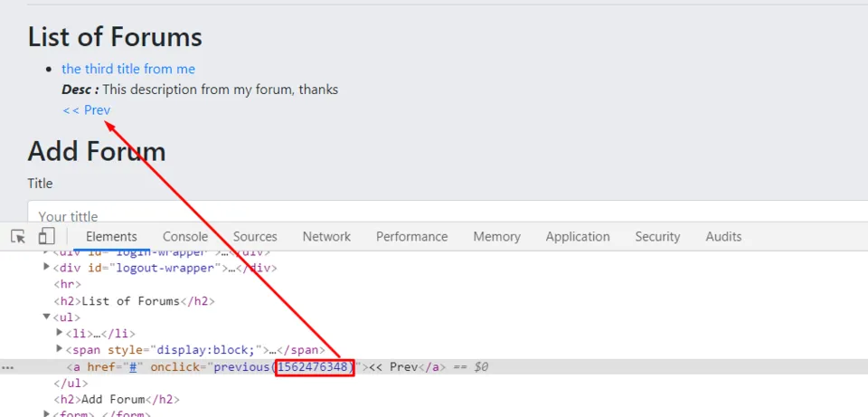Switch to the Security tab

pyautogui.click(x=657, y=236)
